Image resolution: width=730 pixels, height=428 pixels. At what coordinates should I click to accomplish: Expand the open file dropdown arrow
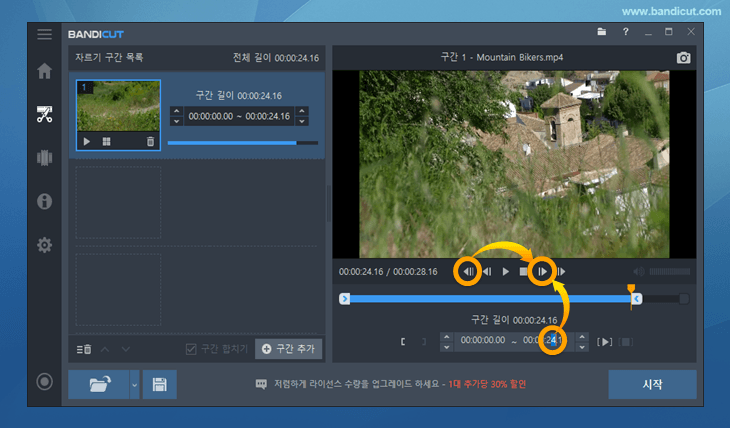click(135, 385)
